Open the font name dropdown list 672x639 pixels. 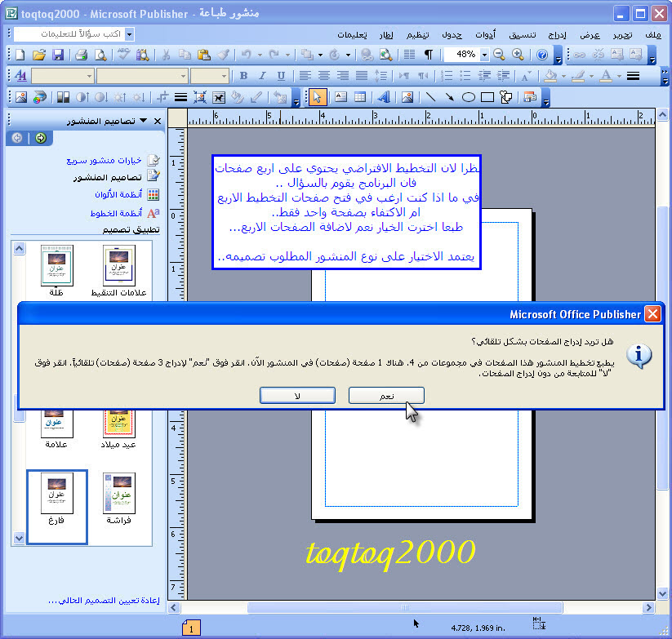click(x=181, y=76)
